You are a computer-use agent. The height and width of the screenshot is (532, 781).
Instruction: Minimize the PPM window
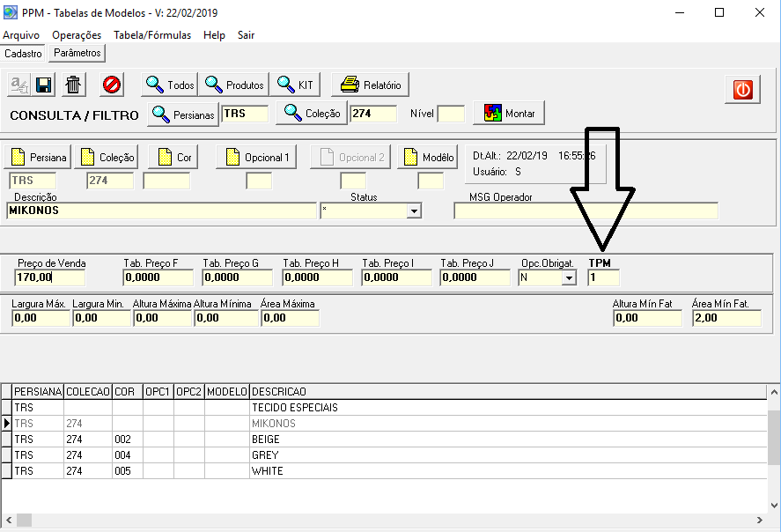[680, 12]
